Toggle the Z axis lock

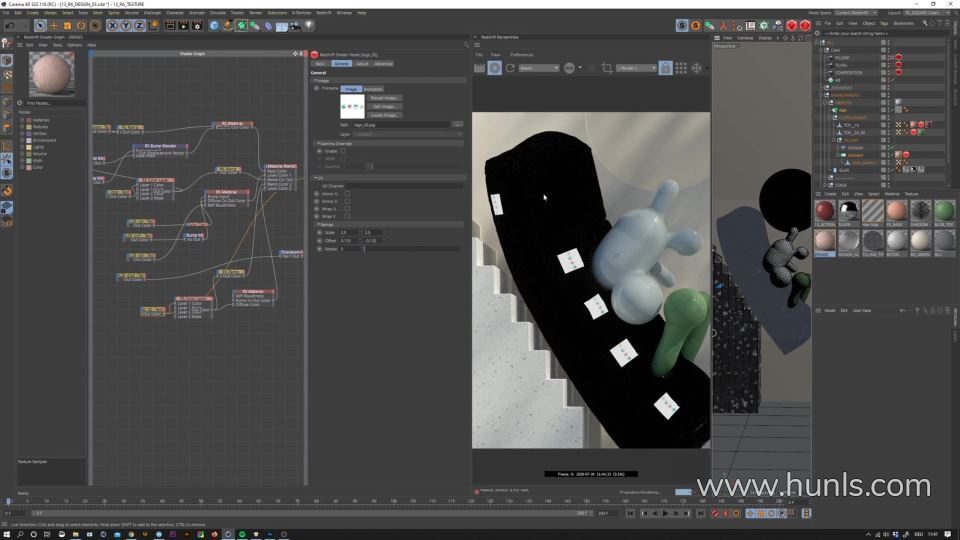click(x=139, y=26)
